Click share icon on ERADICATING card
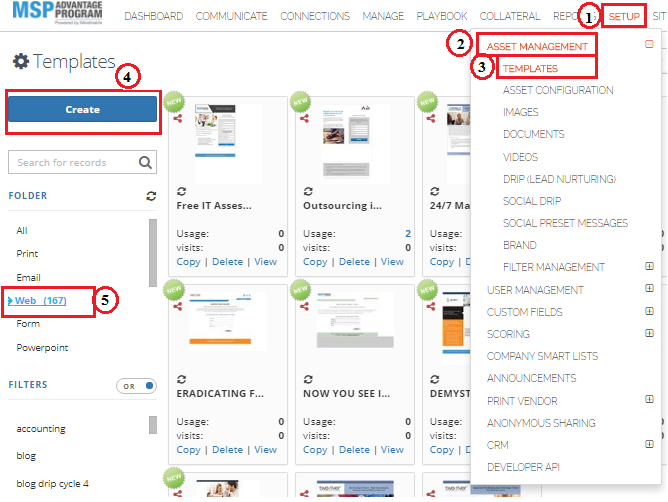 pos(178,306)
